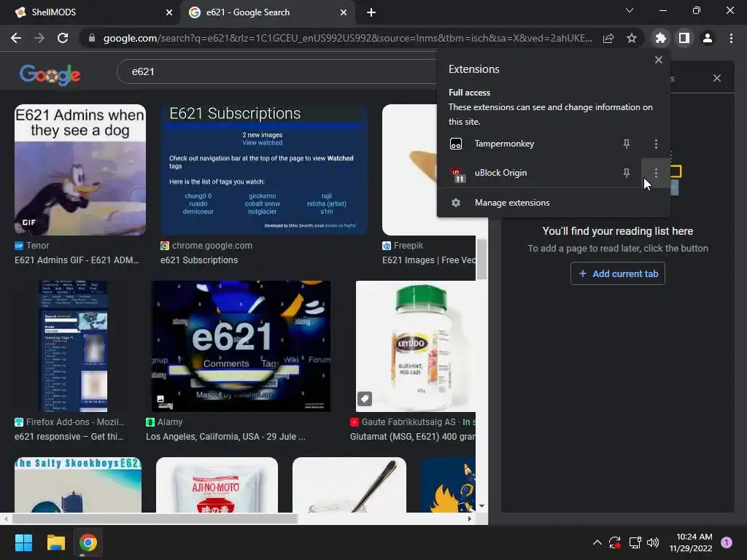Open the clock and date 10:24 AM
Image resolution: width=747 pixels, height=560 pixels.
[691, 542]
